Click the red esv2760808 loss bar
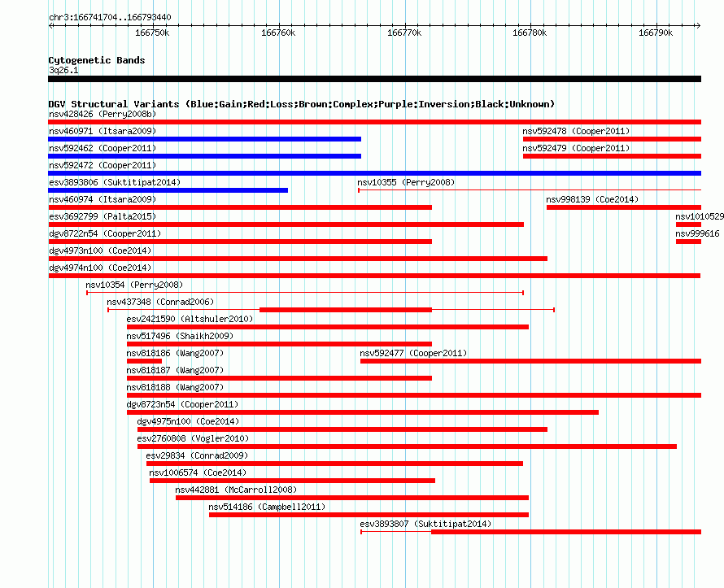 pyautogui.click(x=407, y=446)
